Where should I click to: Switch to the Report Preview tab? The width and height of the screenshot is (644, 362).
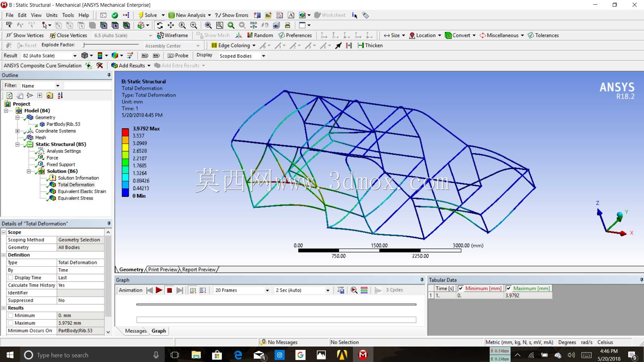click(x=199, y=269)
